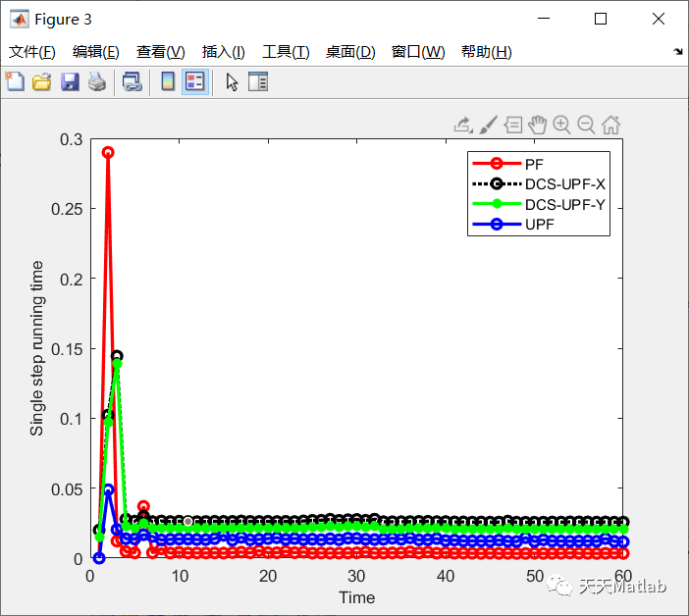Minimize the Figure 3 window

[544, 19]
